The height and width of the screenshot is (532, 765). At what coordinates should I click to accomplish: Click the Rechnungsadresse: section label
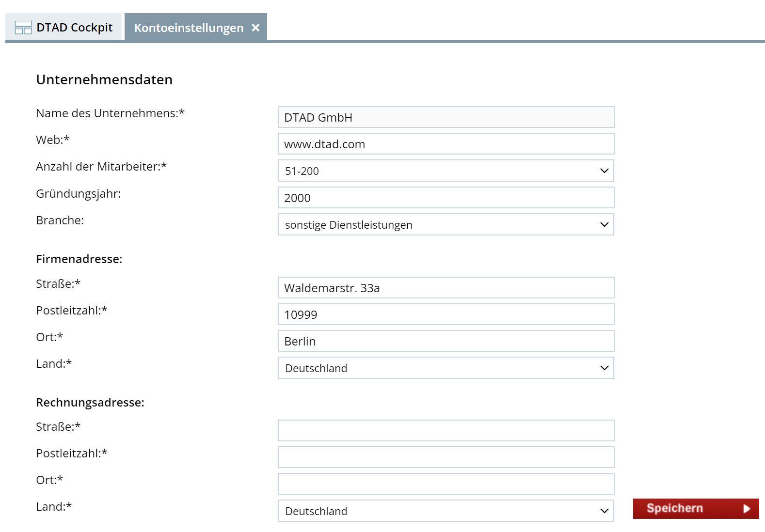coord(90,403)
